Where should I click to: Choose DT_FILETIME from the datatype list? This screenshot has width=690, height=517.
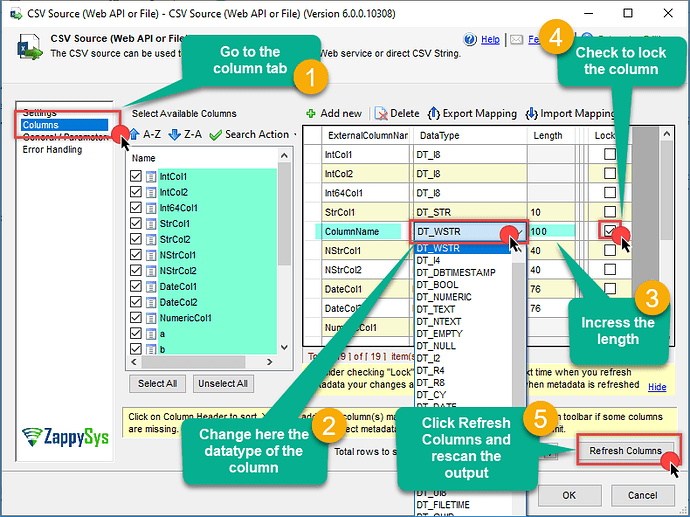tap(443, 505)
